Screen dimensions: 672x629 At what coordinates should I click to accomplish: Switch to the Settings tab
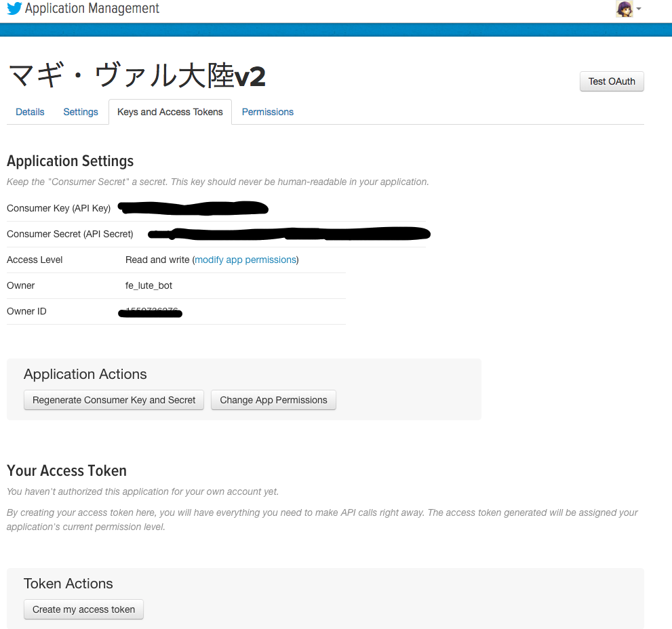click(81, 112)
